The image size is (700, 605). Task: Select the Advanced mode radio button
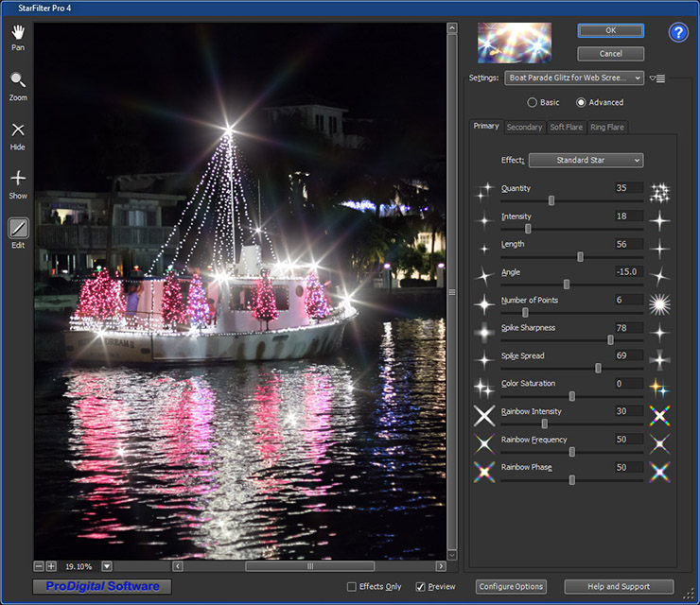click(581, 103)
